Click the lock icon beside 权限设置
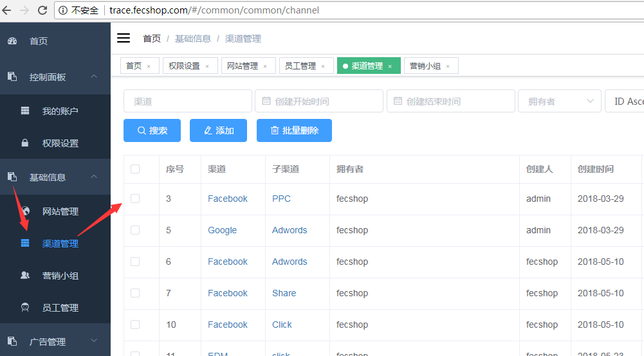Viewport: 644px width, 356px height. [25, 143]
